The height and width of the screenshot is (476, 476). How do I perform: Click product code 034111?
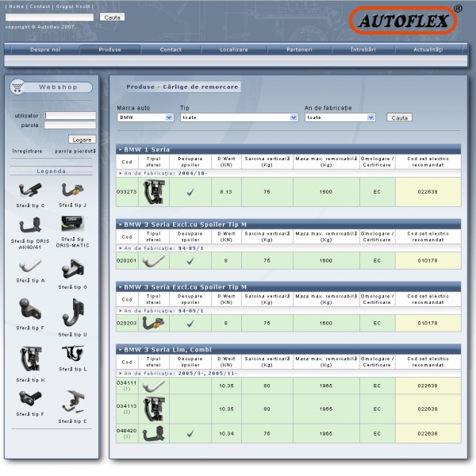coord(127,383)
